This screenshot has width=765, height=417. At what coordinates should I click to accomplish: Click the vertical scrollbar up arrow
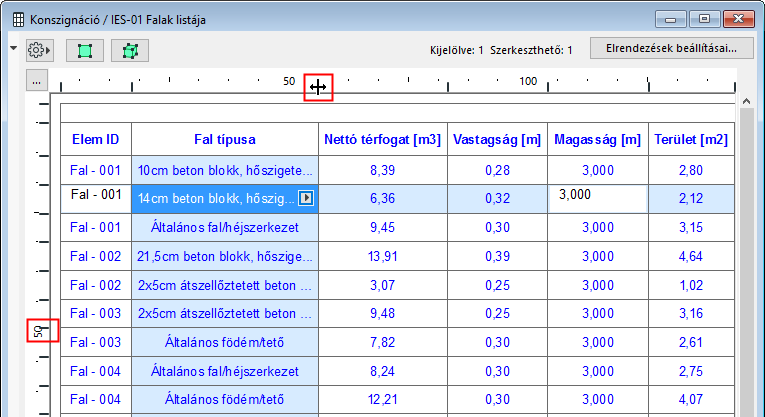pos(746,101)
